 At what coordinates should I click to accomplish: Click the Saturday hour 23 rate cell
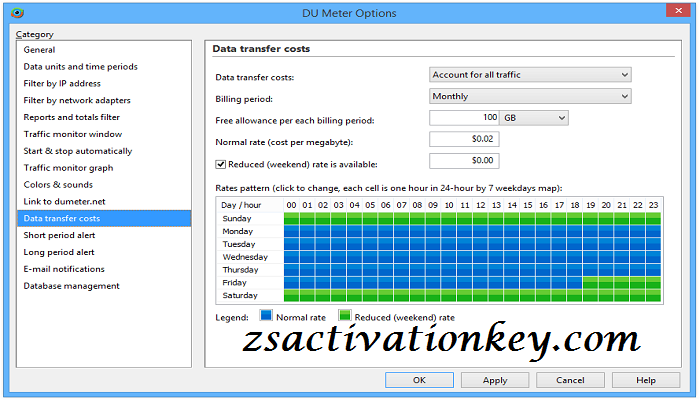pyautogui.click(x=653, y=295)
